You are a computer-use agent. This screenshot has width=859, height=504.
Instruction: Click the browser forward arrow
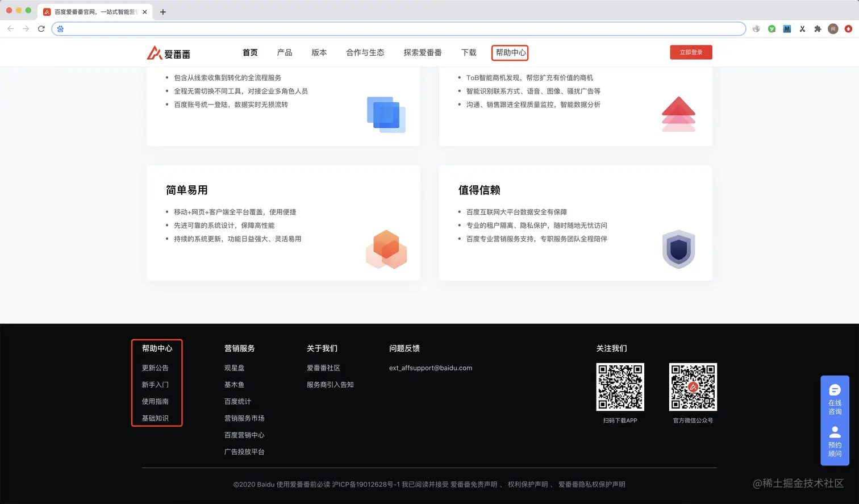coord(26,28)
